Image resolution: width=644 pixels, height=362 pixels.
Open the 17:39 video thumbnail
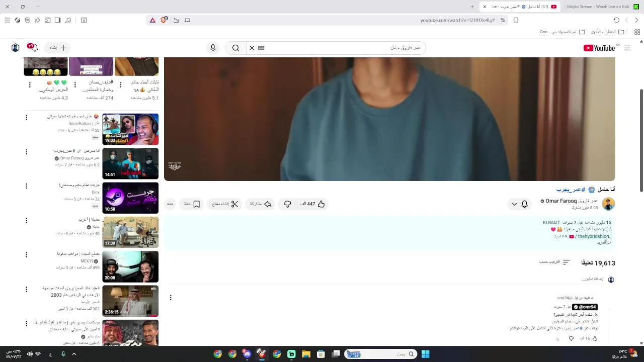[130, 232]
